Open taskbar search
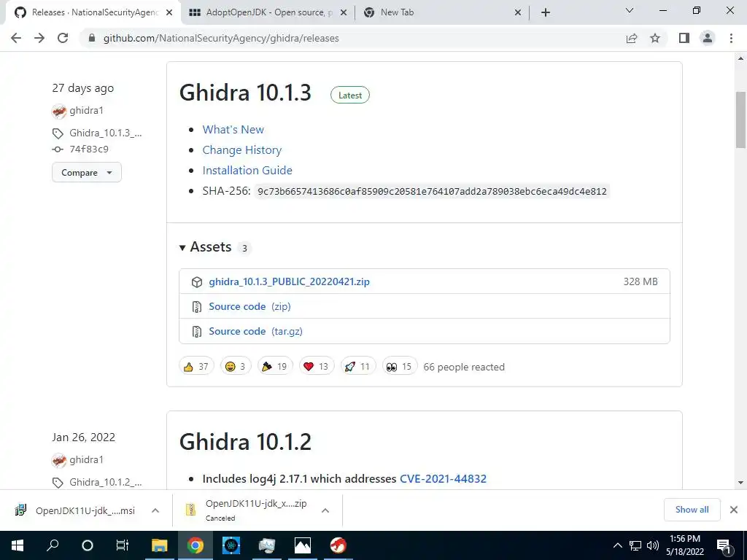Screen dimensions: 747x560 coord(53,545)
